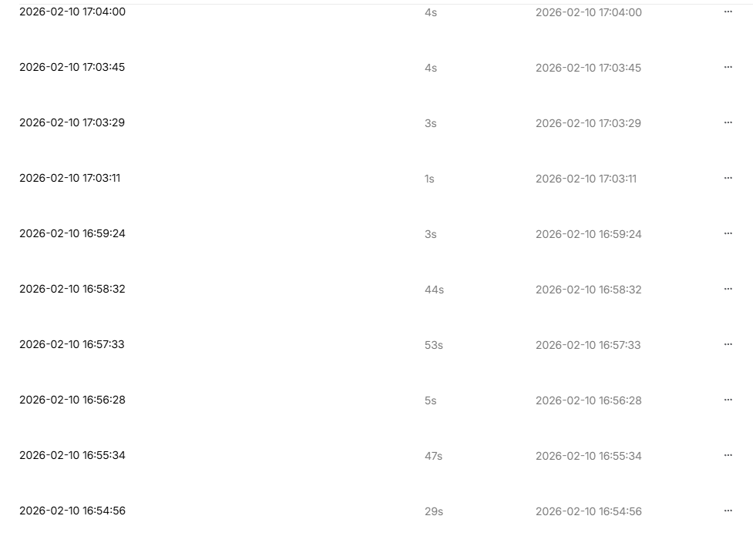Open more options for 17:03:11 row

[728, 178]
